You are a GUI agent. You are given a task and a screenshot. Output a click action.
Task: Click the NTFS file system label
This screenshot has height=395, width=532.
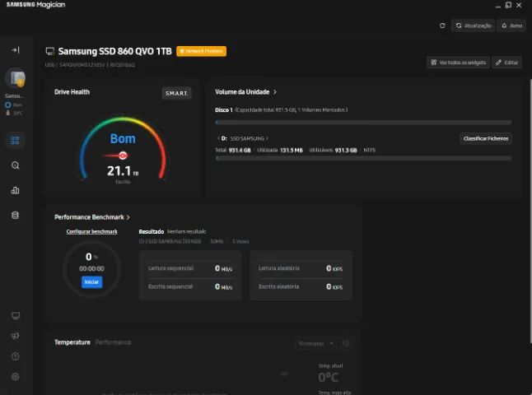click(x=369, y=150)
